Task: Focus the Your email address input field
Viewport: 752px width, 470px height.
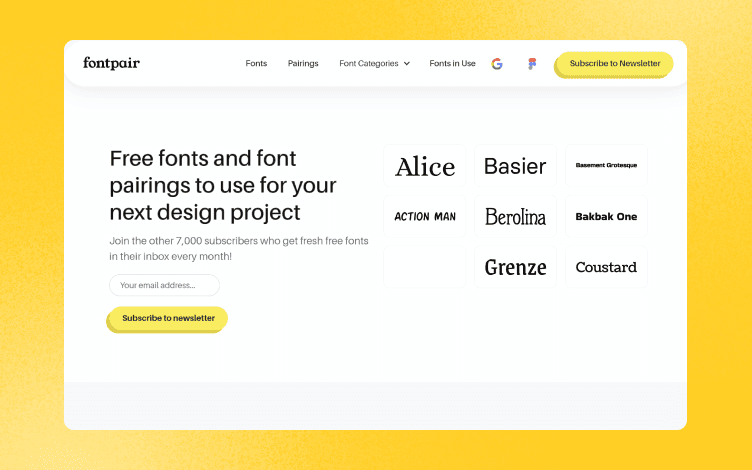Action: click(x=164, y=285)
